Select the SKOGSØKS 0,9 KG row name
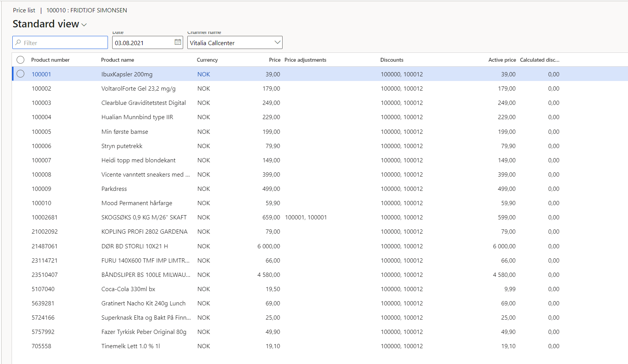628x364 pixels. 144,217
